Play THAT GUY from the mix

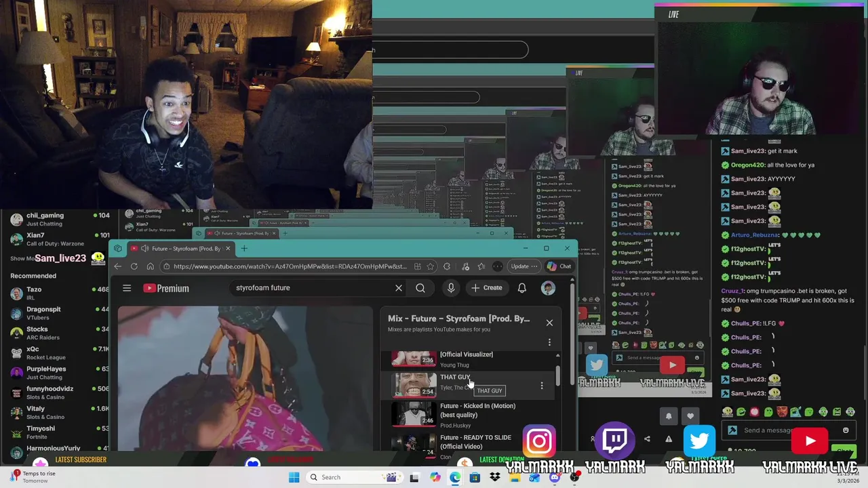point(455,378)
